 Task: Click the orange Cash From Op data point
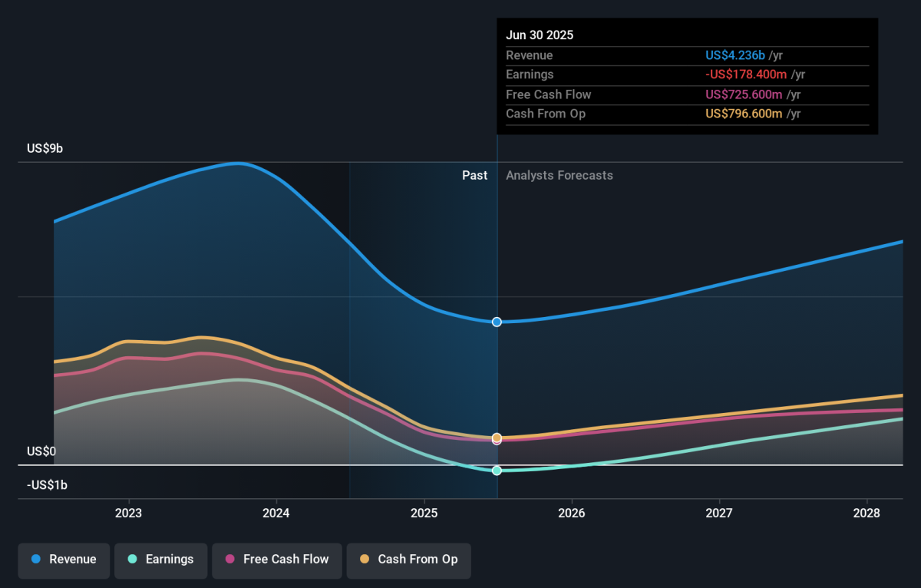point(497,438)
